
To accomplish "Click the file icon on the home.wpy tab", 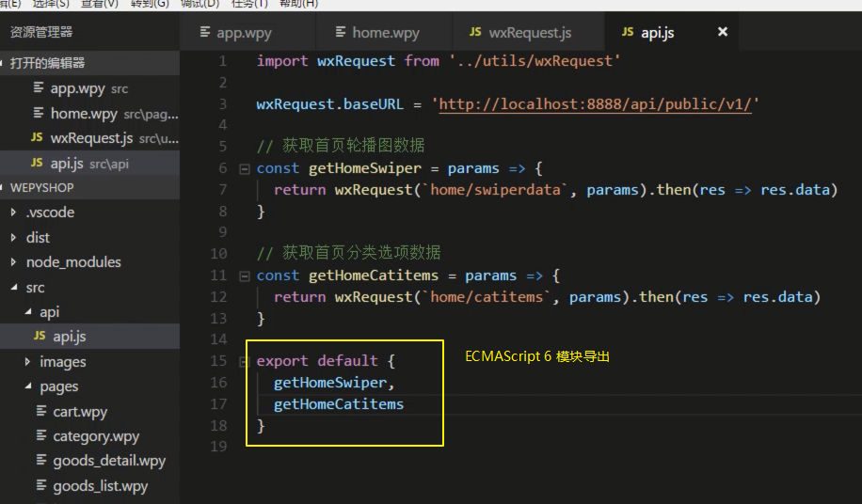I will [340, 32].
